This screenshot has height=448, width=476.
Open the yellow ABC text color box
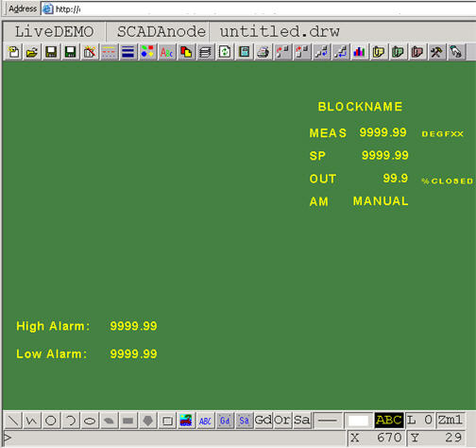coord(389,420)
